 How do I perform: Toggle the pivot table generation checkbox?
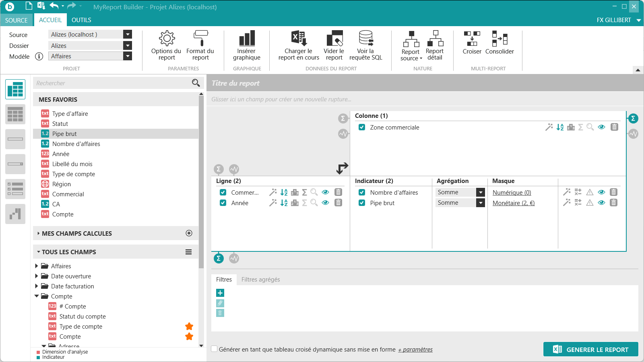215,349
